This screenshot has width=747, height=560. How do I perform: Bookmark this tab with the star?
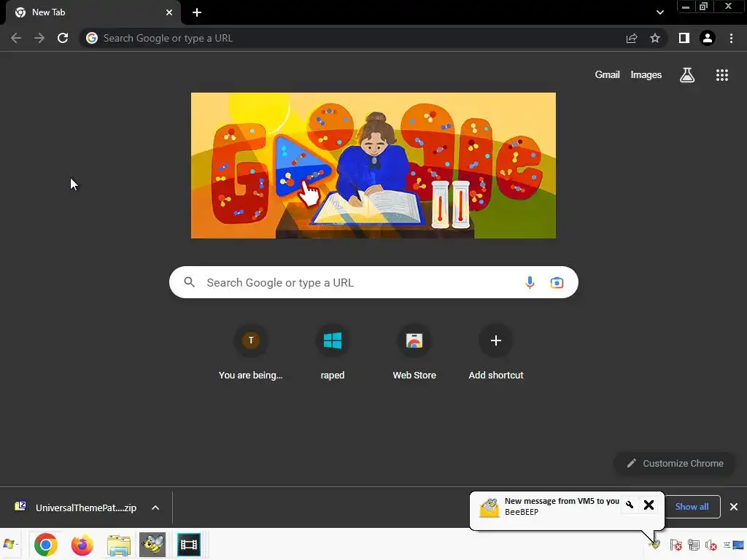[x=655, y=38]
